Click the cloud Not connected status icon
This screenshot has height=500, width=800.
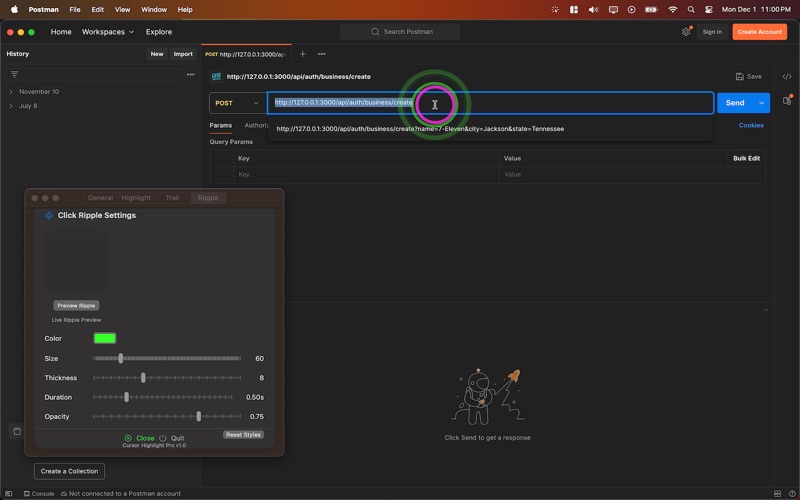(64, 493)
